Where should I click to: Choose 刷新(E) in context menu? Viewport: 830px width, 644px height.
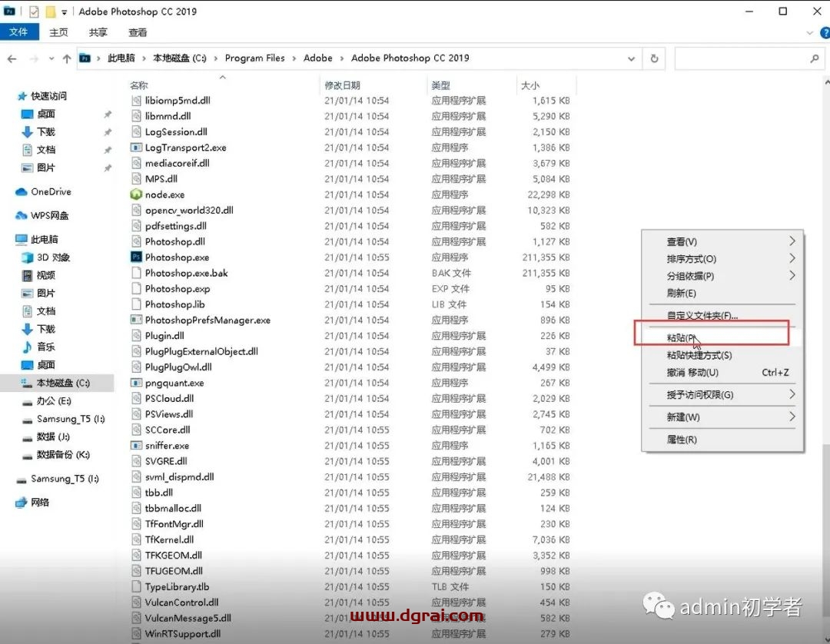point(723,293)
